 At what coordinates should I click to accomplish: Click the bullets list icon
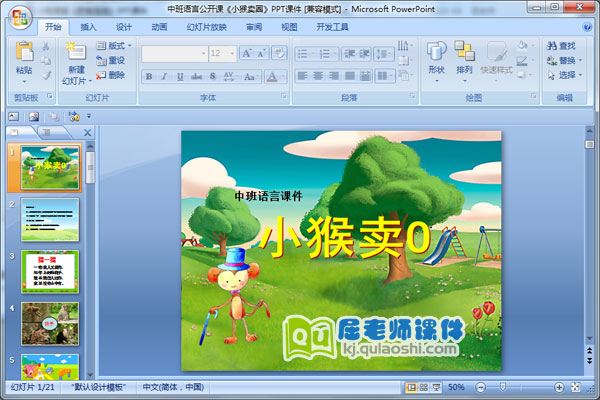(305, 54)
